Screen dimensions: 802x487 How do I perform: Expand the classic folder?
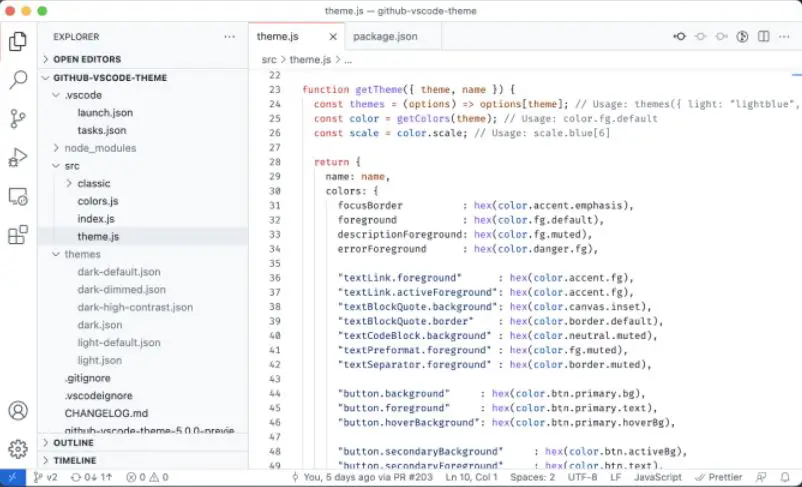(143, 184)
